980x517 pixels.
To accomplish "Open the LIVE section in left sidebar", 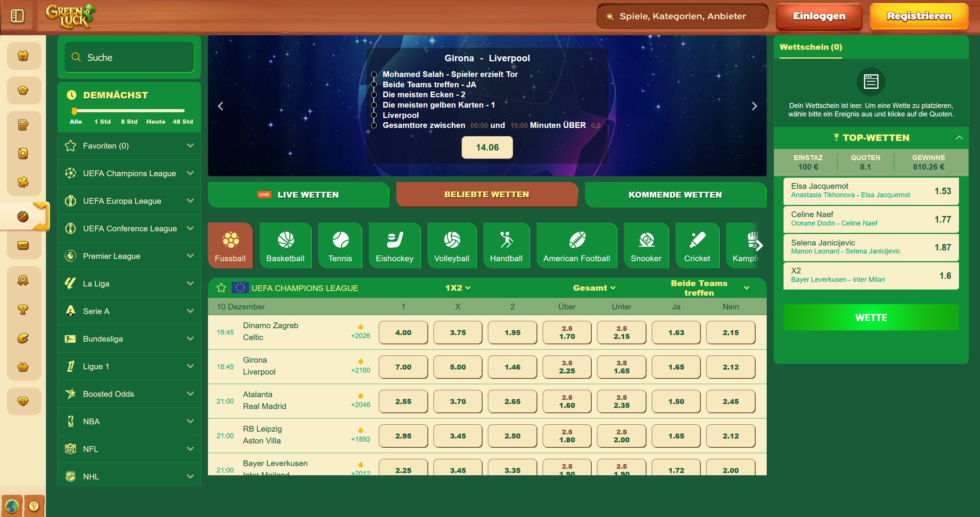I will 23,245.
